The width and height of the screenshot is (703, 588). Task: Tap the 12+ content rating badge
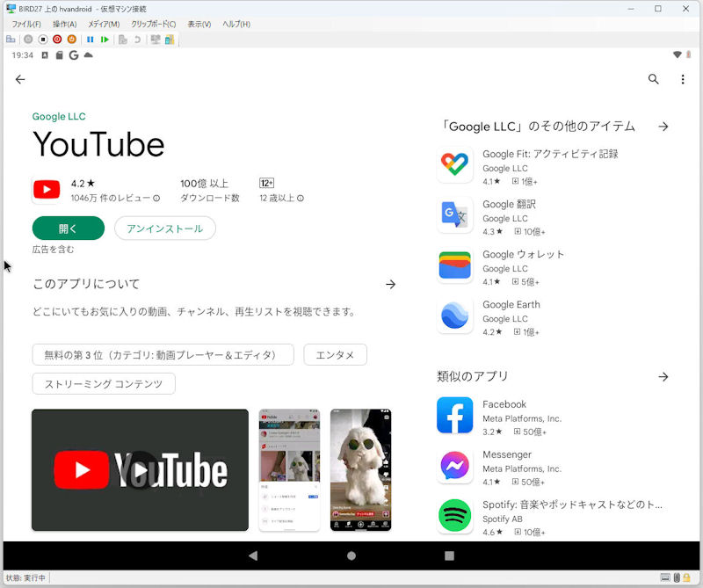(267, 183)
